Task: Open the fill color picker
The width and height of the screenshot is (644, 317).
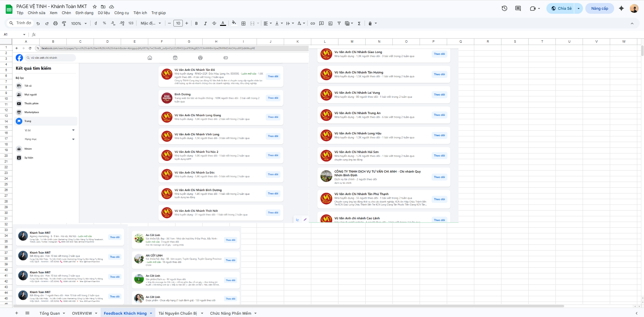Action: coord(234,24)
